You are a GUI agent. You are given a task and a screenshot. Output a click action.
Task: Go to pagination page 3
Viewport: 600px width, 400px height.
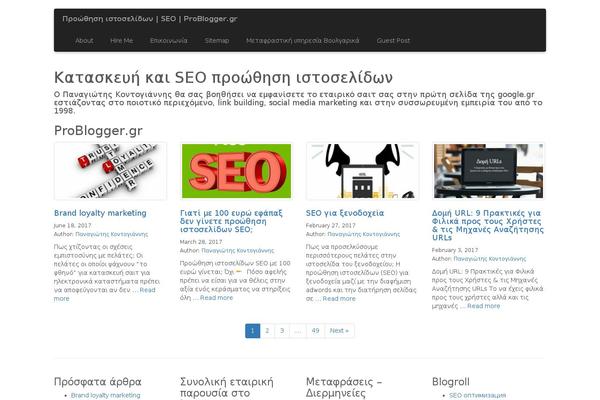[x=282, y=331]
